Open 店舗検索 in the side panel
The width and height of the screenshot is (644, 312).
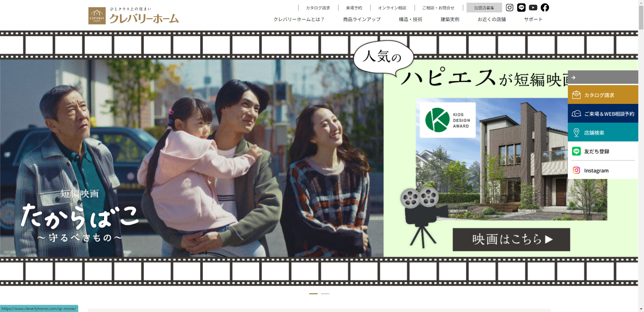(603, 132)
